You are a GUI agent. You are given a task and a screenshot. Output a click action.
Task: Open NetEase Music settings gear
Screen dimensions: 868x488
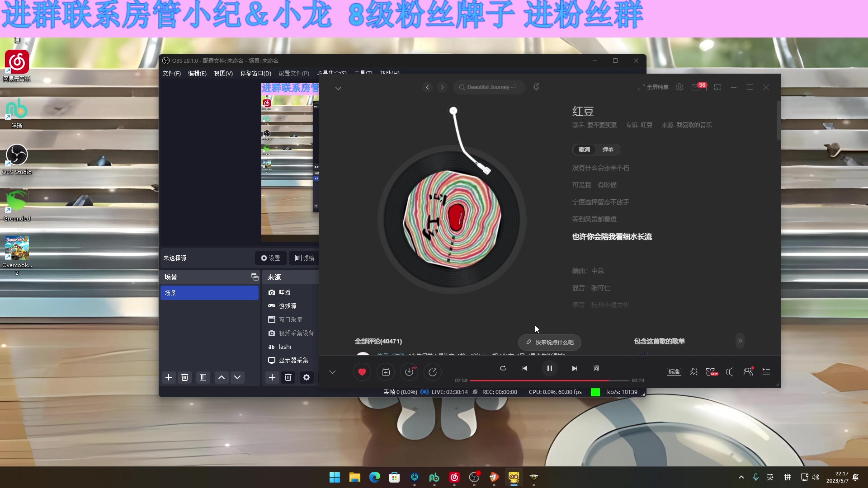(x=679, y=87)
